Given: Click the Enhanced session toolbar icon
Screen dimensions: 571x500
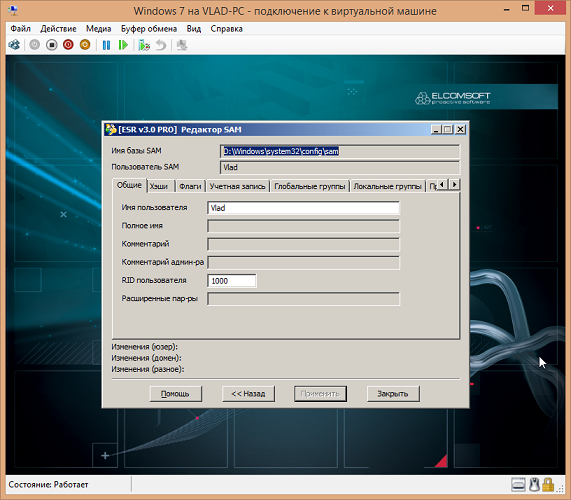Looking at the screenshot, I should point(182,45).
